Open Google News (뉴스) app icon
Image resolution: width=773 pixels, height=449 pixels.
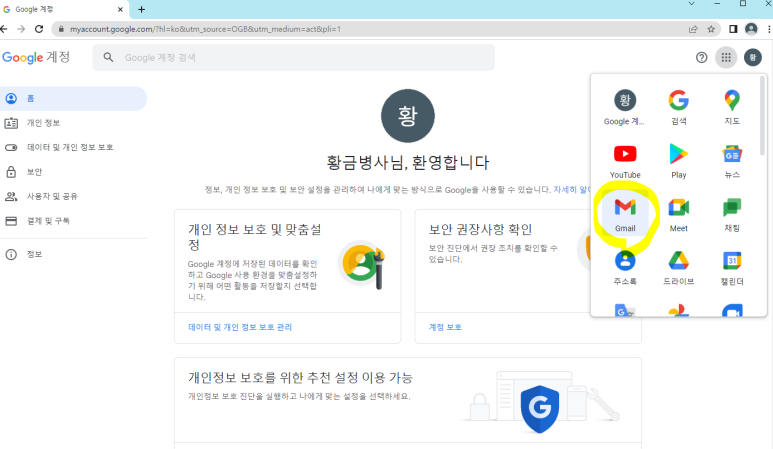pos(732,161)
